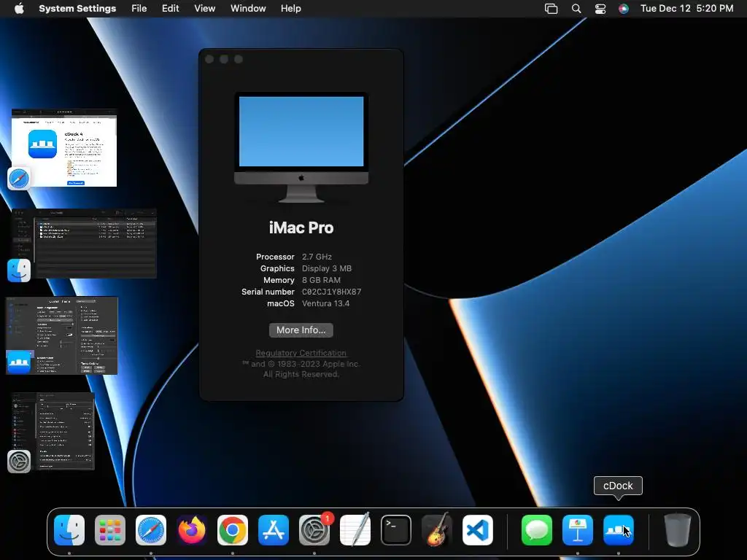Open Control Center

[x=600, y=9]
